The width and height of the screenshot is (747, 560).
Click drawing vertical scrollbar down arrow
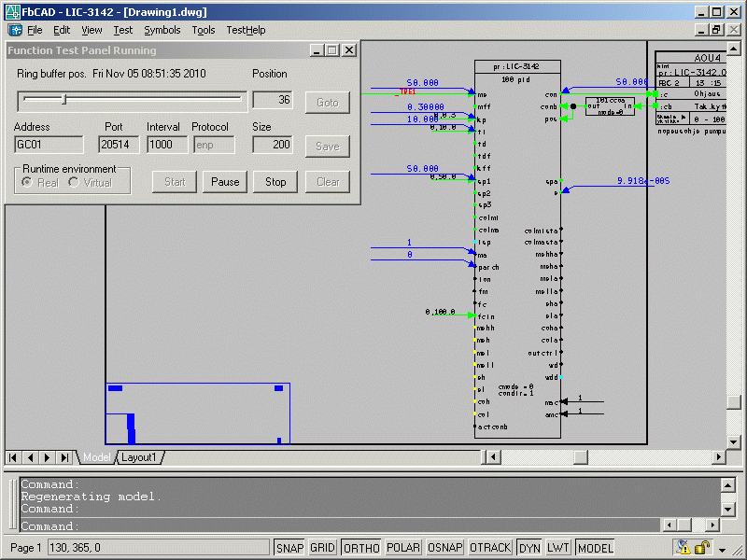733,442
